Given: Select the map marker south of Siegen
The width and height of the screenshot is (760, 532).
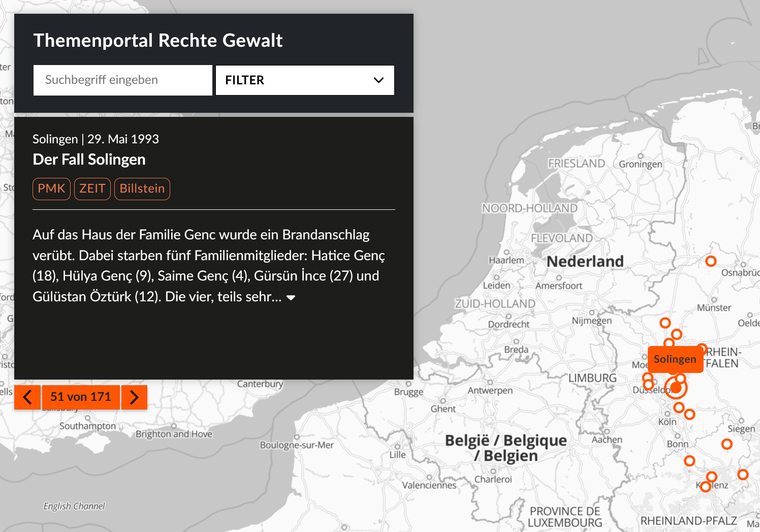Looking at the screenshot, I should click(727, 444).
